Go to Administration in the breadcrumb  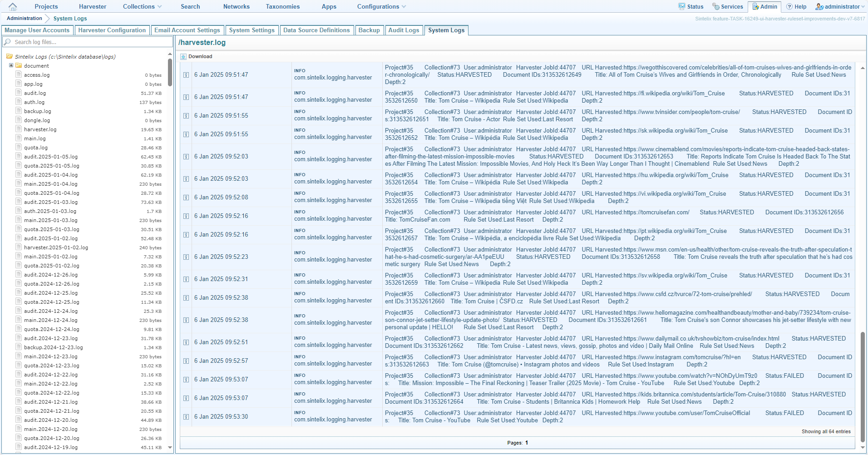[x=25, y=18]
